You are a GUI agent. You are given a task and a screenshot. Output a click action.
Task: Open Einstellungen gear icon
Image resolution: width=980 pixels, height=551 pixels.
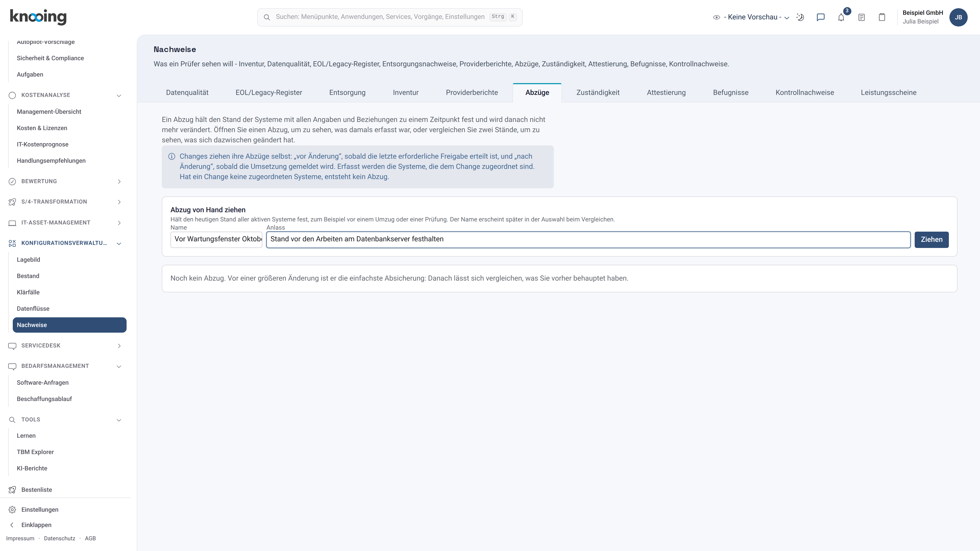point(12,510)
